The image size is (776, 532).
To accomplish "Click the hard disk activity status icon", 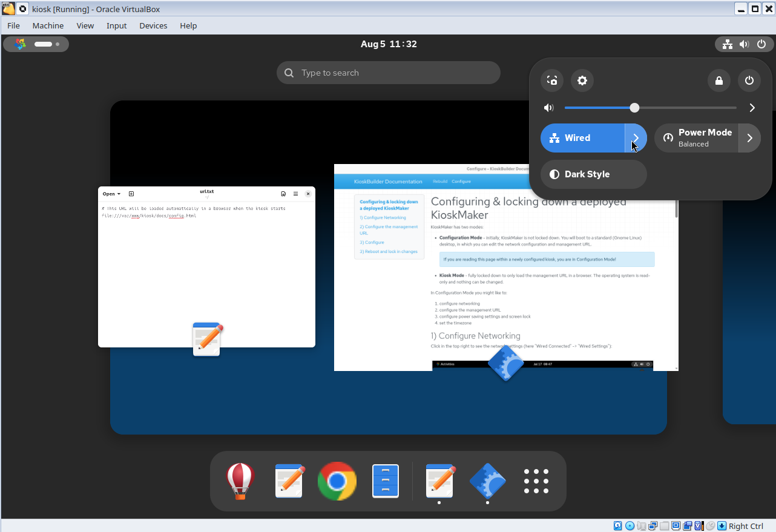I will 618,526.
